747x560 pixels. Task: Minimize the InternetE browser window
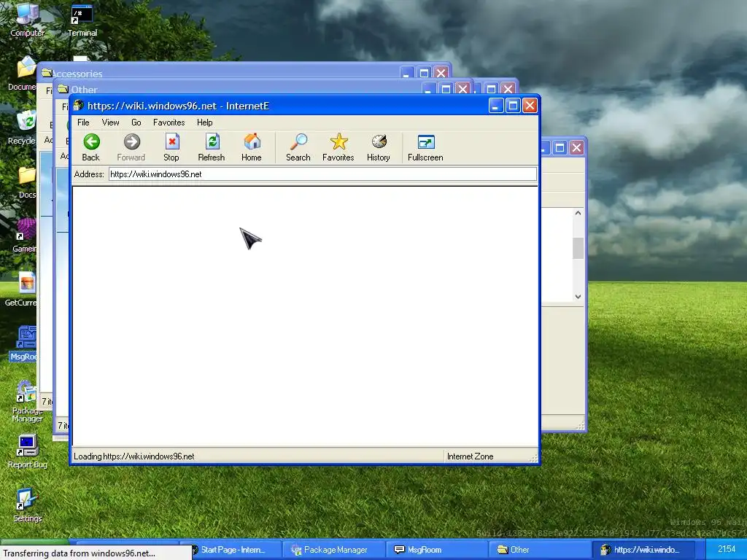[x=496, y=105]
